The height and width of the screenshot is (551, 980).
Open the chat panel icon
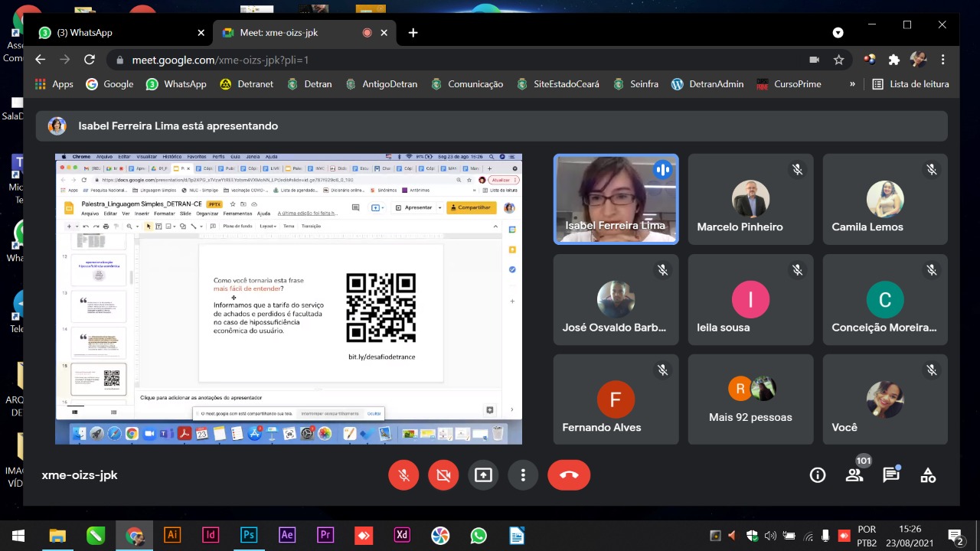891,475
